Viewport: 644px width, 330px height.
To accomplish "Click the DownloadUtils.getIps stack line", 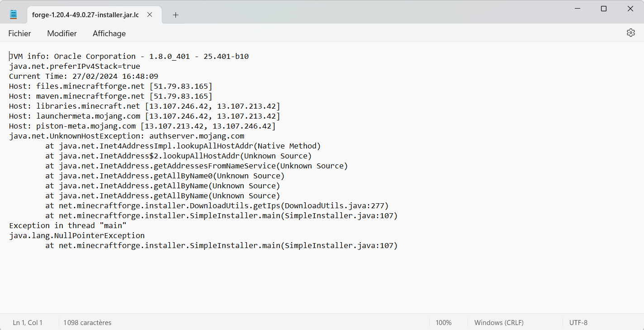I will pos(217,206).
